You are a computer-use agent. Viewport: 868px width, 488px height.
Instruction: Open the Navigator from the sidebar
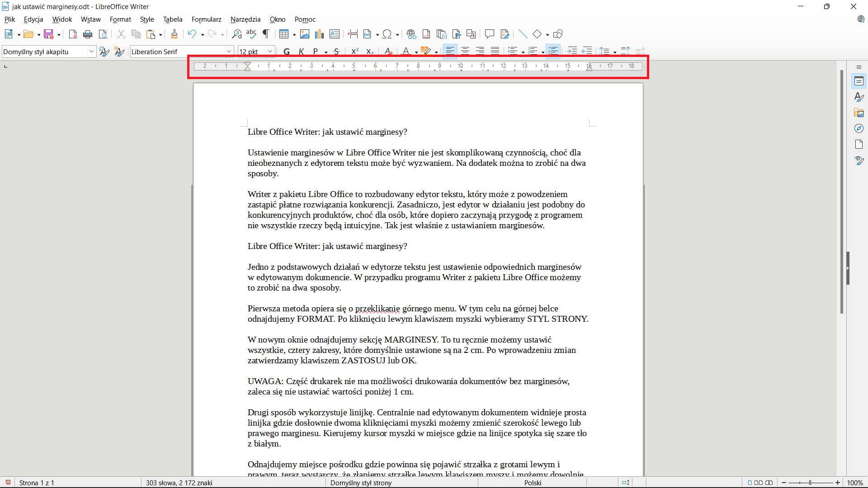coord(859,128)
